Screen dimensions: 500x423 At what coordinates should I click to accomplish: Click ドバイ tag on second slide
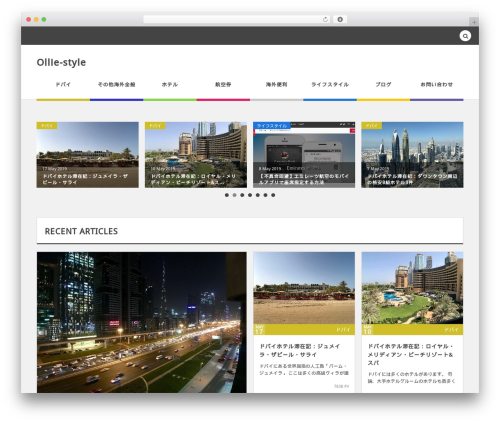[155, 126]
